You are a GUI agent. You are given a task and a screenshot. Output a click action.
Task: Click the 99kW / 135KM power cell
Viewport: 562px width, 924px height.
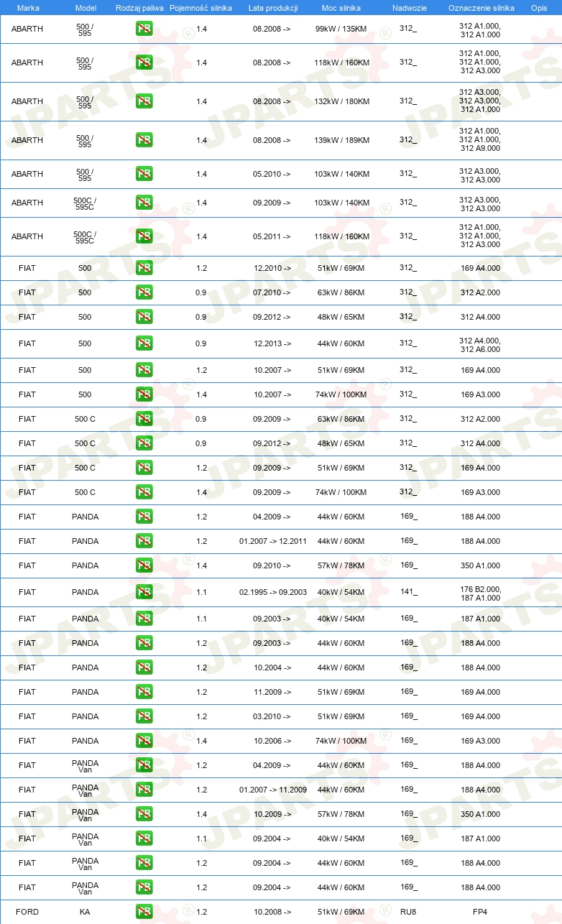(342, 29)
